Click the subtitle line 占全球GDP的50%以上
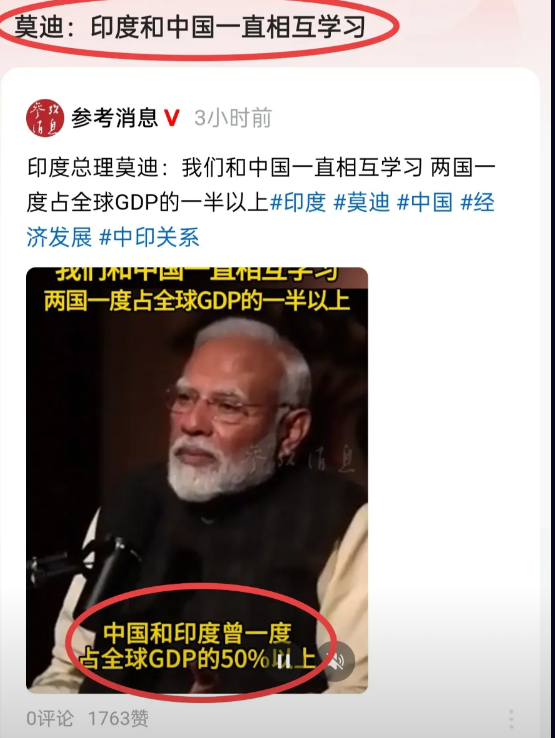Viewport: 555px width, 738px height. tap(197, 660)
